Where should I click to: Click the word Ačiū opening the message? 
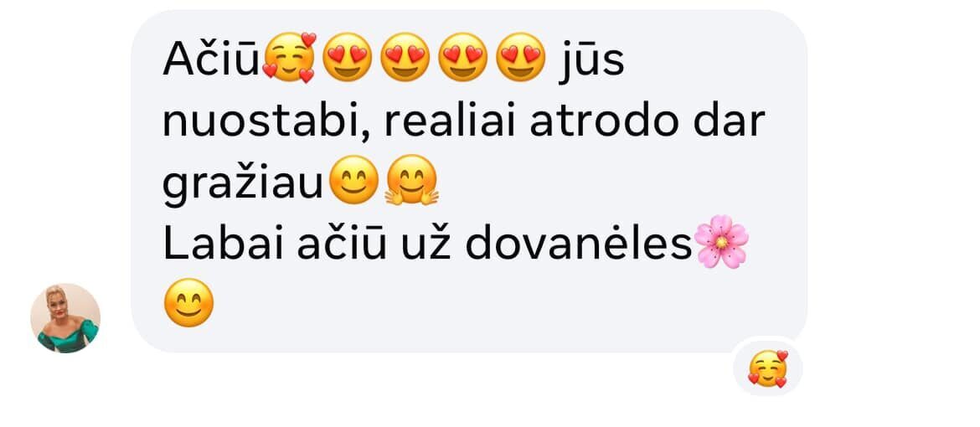[210, 60]
